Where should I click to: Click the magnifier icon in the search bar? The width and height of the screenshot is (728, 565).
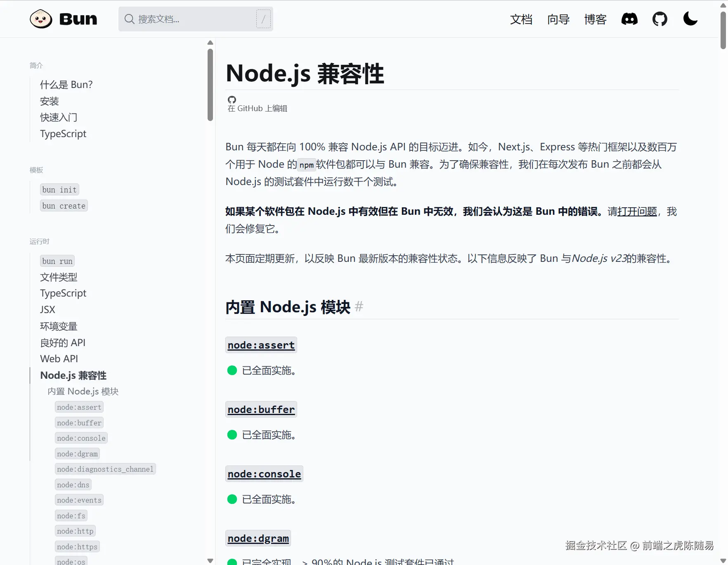pyautogui.click(x=129, y=19)
